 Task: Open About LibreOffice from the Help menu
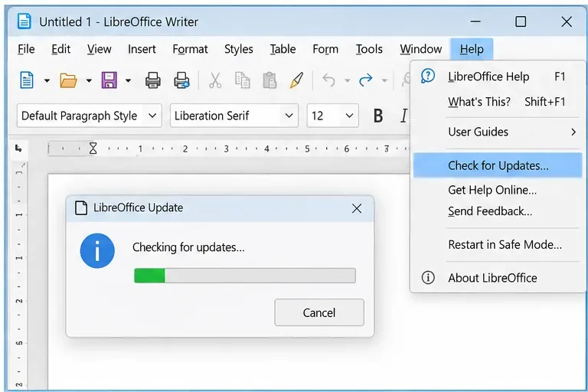click(498, 278)
